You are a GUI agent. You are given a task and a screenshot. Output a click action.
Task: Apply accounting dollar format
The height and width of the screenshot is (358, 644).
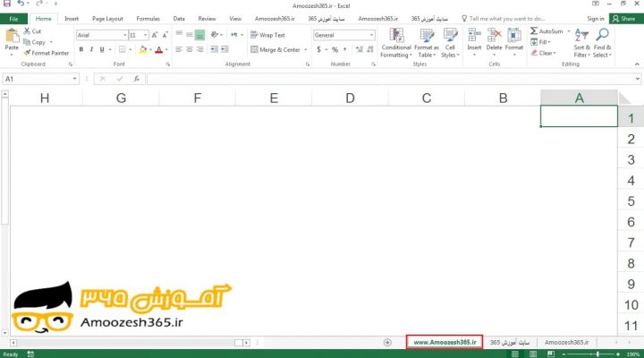[x=319, y=49]
